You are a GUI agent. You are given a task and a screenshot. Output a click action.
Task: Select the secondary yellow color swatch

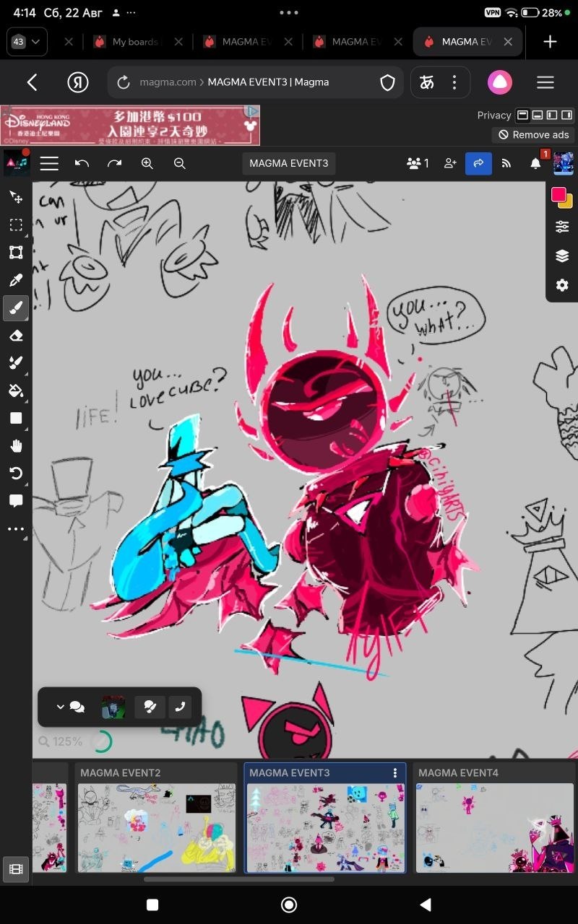point(567,203)
